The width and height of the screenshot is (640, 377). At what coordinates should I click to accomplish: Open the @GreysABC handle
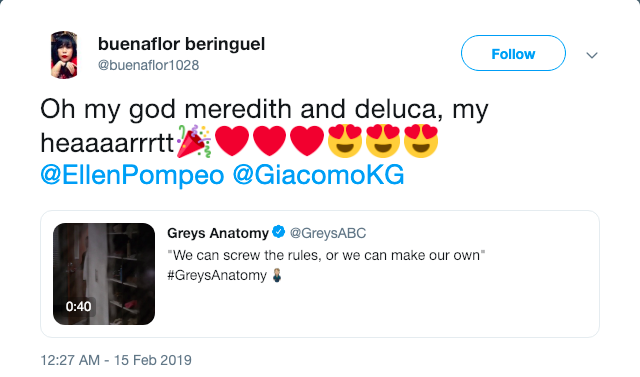pos(328,233)
